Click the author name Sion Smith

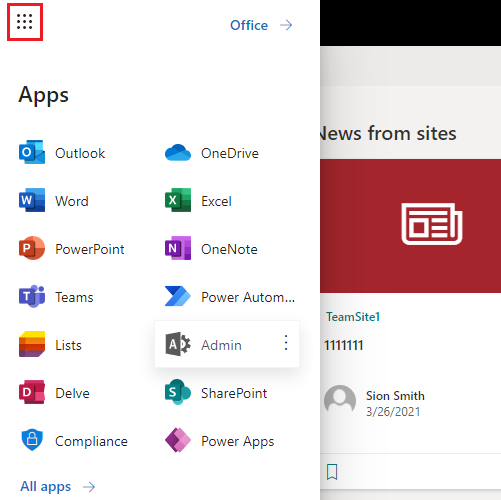coord(395,396)
